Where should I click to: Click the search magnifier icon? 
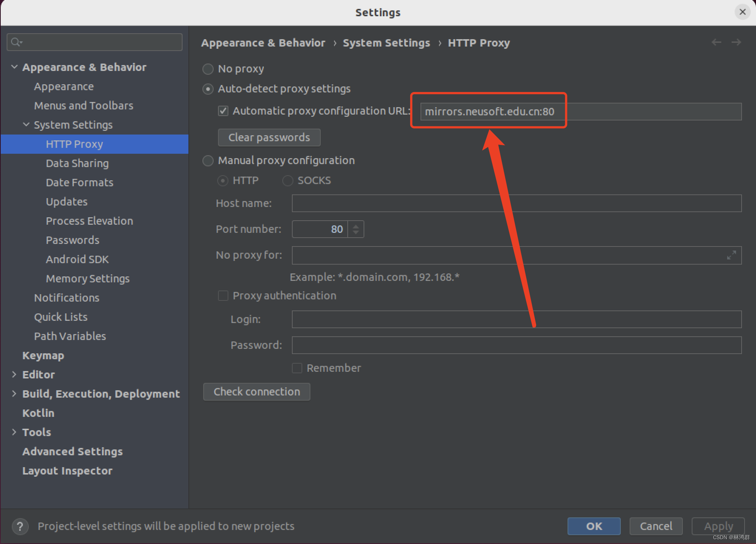point(16,42)
